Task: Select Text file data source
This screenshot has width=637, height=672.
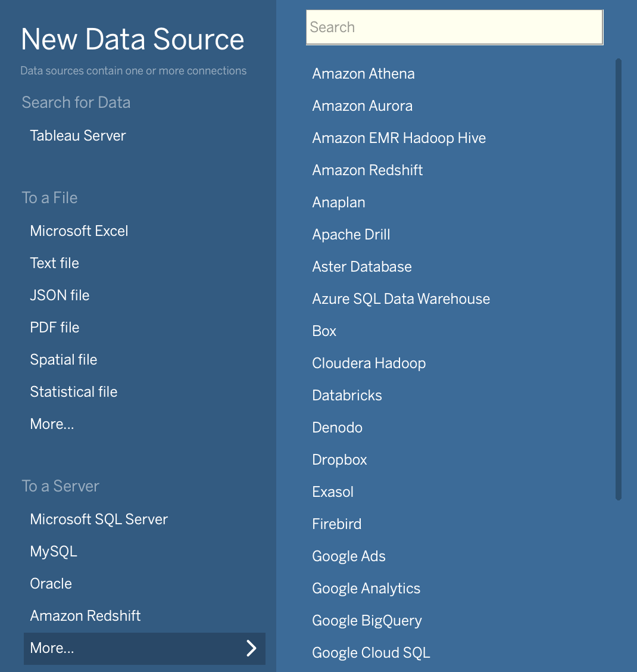Action: click(x=54, y=263)
